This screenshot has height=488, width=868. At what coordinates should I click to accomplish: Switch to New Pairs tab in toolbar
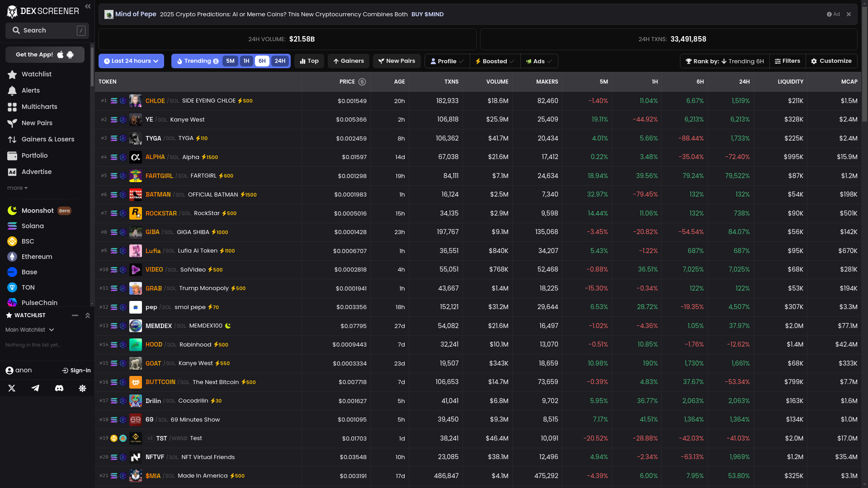tap(397, 61)
